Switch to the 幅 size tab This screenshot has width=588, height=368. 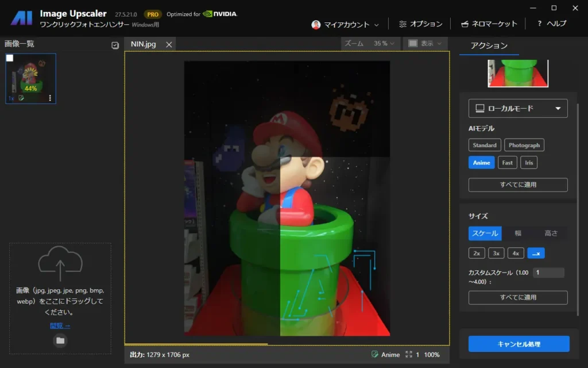(518, 233)
